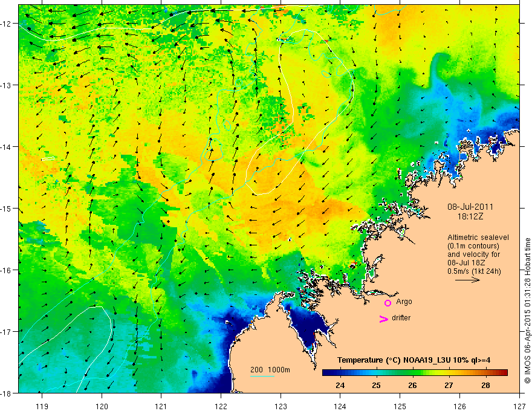Click the latitude axis label -14
The width and height of the screenshot is (532, 411).
pos(6,147)
